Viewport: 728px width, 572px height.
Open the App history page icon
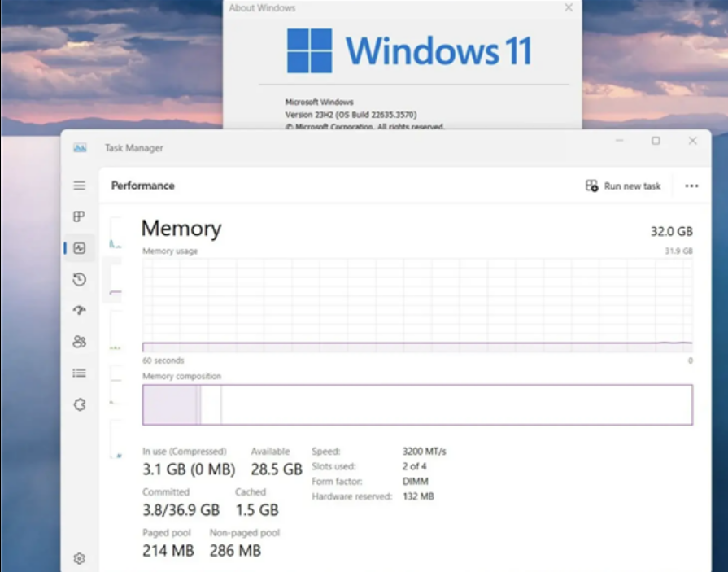pos(80,279)
